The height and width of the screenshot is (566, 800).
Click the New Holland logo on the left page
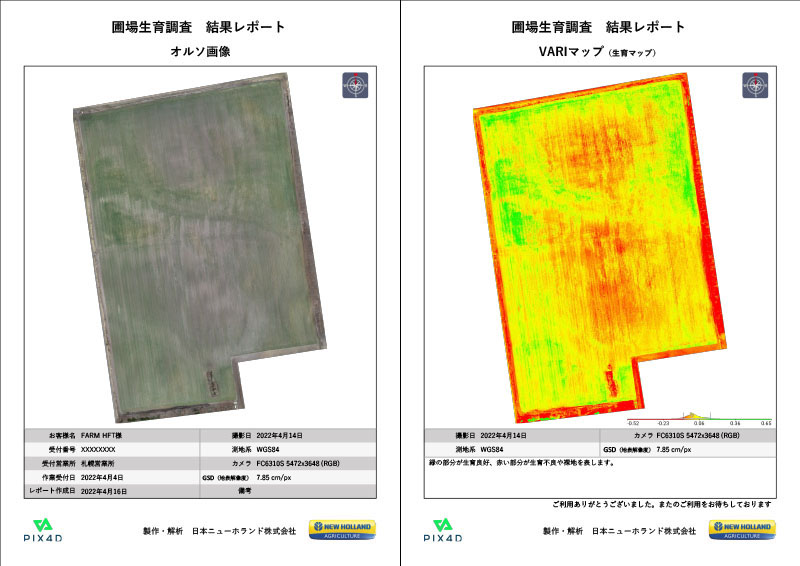click(x=342, y=530)
